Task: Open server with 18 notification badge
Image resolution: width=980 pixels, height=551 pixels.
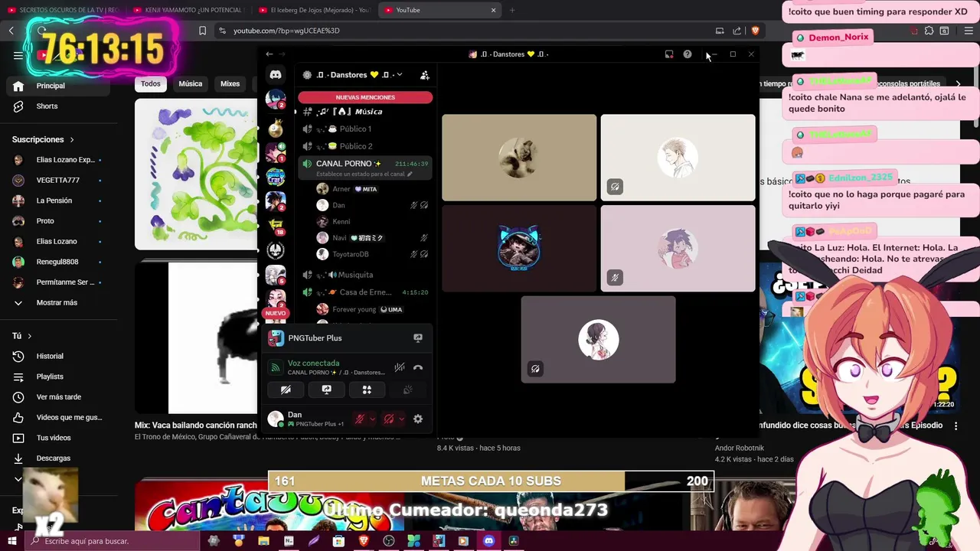Action: (276, 226)
